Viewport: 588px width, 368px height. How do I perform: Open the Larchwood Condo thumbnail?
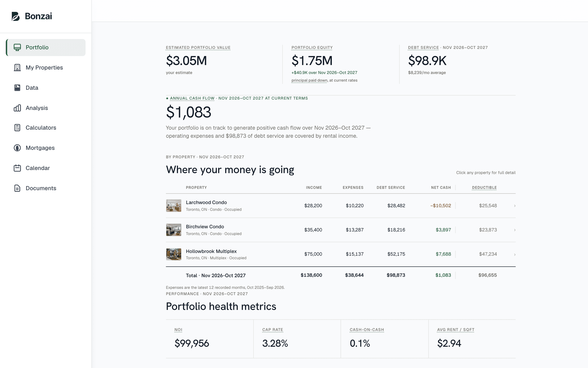tap(174, 206)
